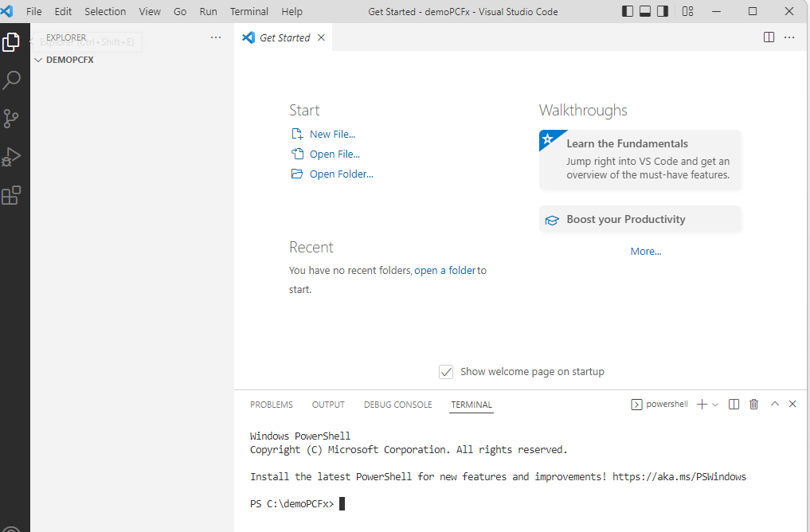810x532 pixels.
Task: Open the Source Control view
Action: click(11, 119)
